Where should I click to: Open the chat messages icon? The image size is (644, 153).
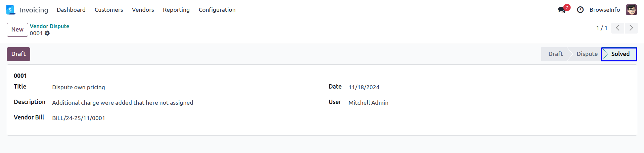point(562,10)
